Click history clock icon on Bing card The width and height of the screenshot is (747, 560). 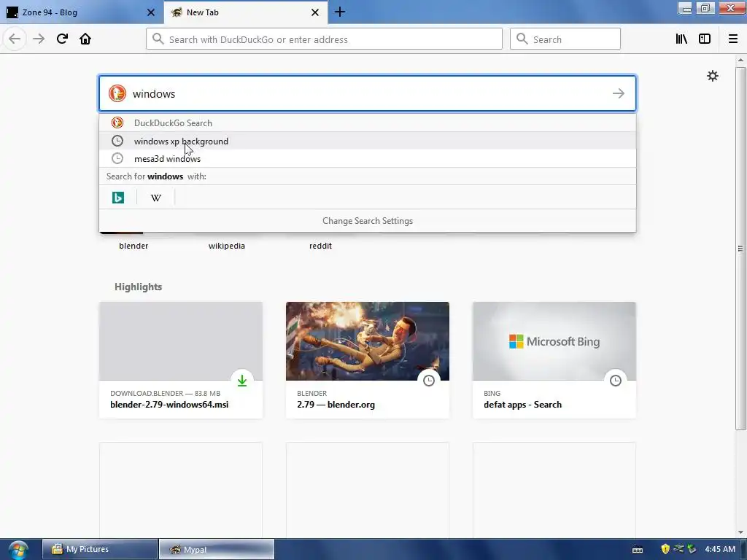pos(616,381)
